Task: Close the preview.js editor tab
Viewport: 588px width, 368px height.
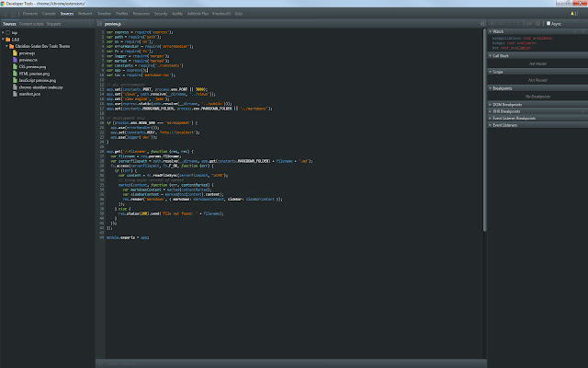Action: point(124,24)
